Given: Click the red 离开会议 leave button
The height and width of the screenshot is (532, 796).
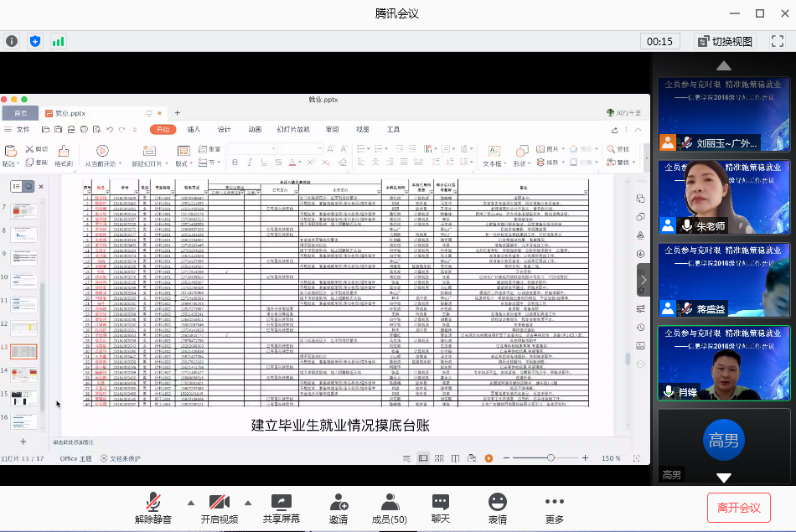Looking at the screenshot, I should (x=739, y=507).
